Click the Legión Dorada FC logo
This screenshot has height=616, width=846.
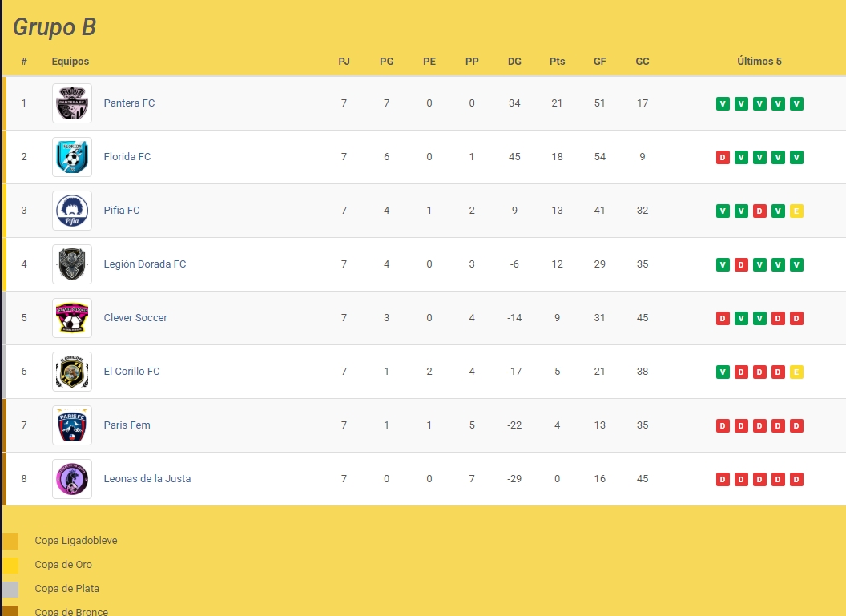click(72, 264)
